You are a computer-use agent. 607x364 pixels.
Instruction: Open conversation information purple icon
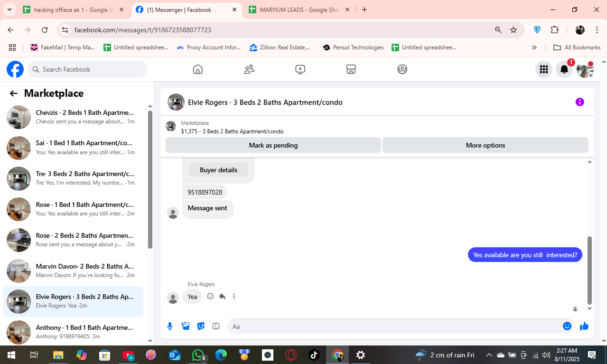coord(579,102)
